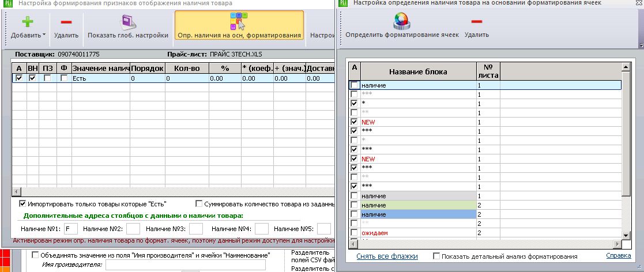Check box of blue-highlighted наличие row
The height and width of the screenshot is (272, 644).
click(354, 214)
